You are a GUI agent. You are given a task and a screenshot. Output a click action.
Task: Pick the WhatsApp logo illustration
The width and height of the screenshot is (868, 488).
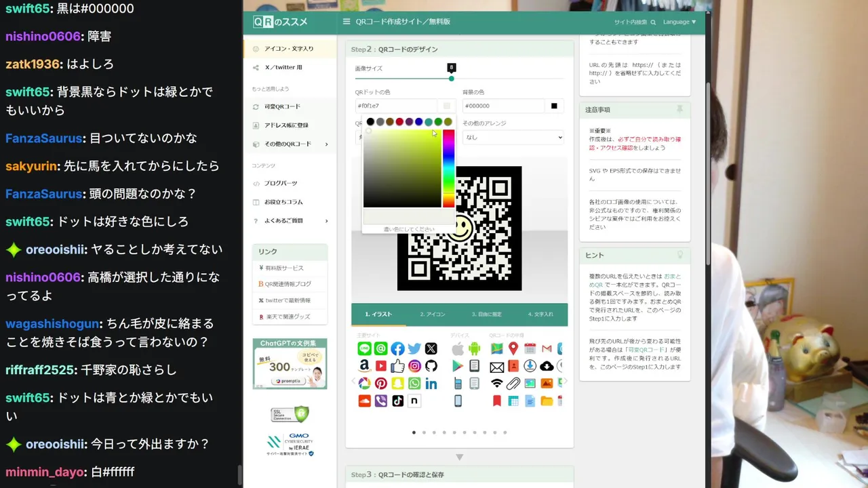[x=414, y=384]
